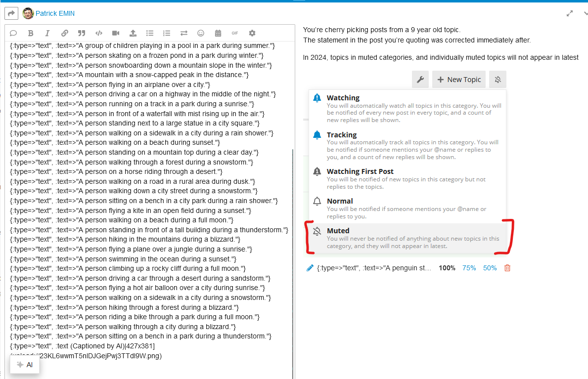Open the emoji picker
588x379 pixels.
coord(201,33)
